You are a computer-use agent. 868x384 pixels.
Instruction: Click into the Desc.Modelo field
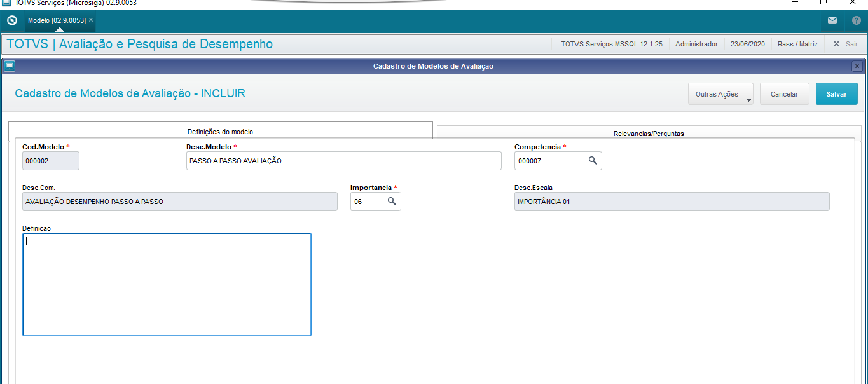(344, 161)
